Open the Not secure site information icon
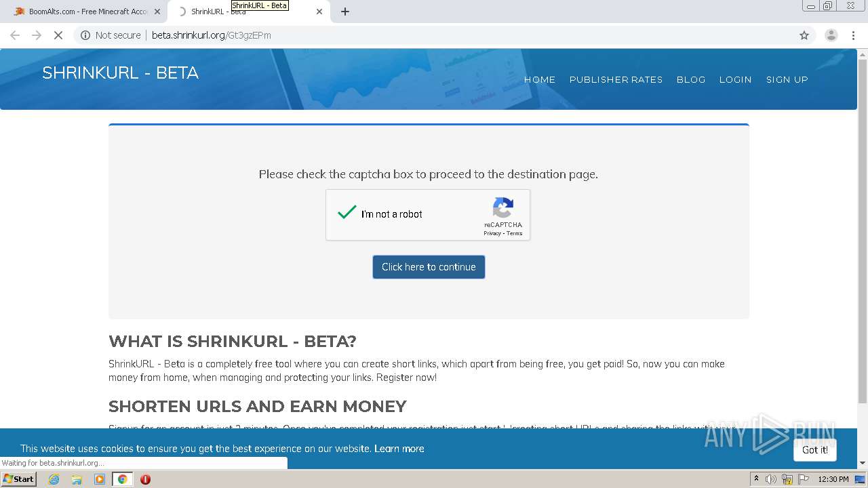The height and width of the screenshot is (488, 868). tap(85, 35)
